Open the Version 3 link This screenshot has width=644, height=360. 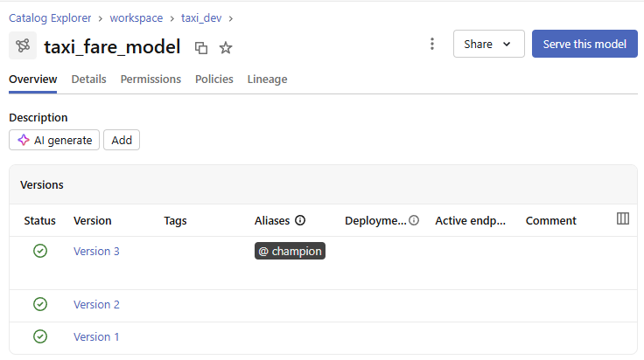96,252
